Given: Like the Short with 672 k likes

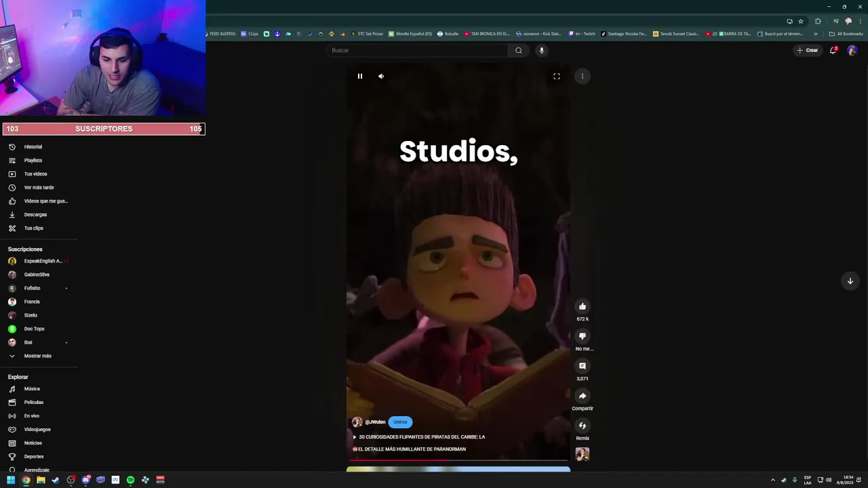Looking at the screenshot, I should click(583, 306).
